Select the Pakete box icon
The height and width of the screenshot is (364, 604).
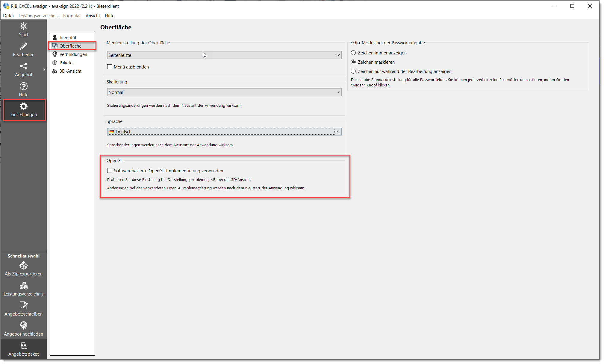coord(55,63)
